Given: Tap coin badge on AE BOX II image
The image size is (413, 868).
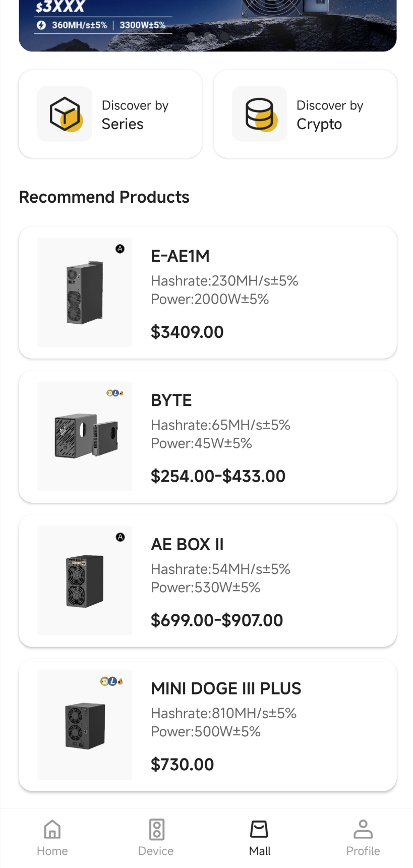Looking at the screenshot, I should (120, 537).
